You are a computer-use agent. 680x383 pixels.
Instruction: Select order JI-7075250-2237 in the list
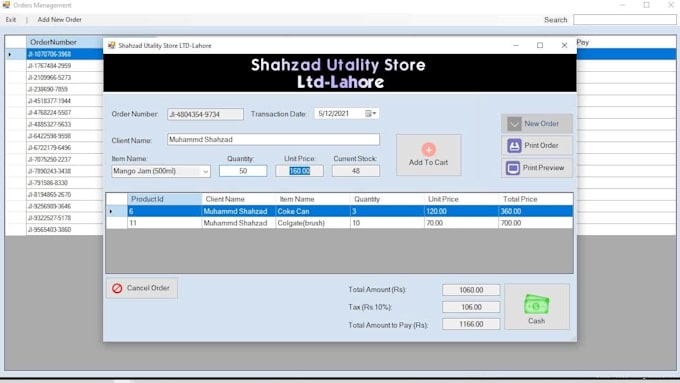(64, 160)
